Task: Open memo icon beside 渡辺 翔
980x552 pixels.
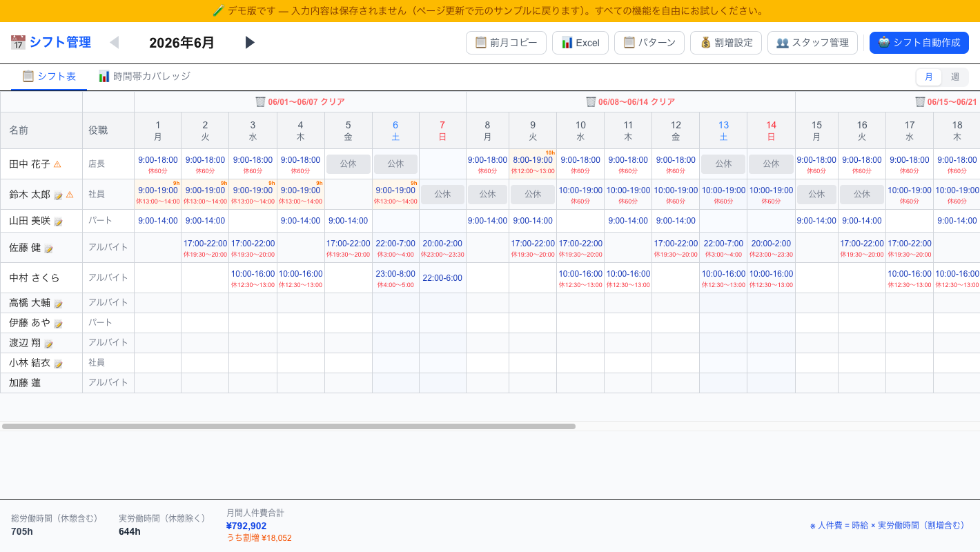Action: [x=48, y=344]
